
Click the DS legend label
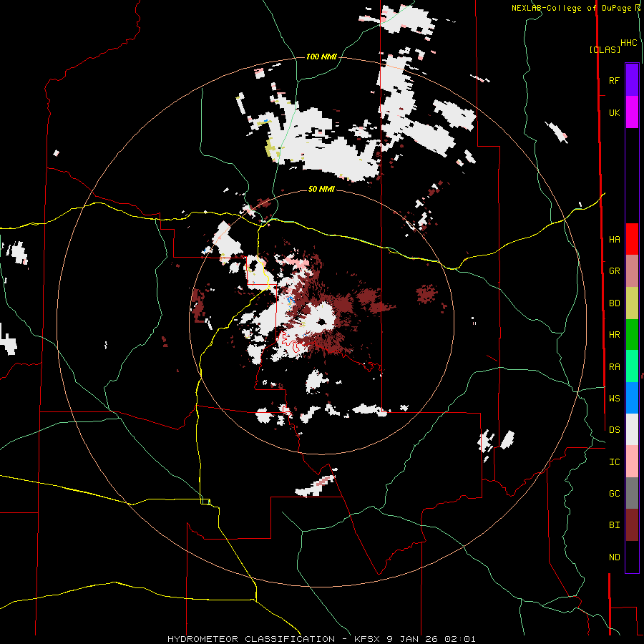(614, 429)
